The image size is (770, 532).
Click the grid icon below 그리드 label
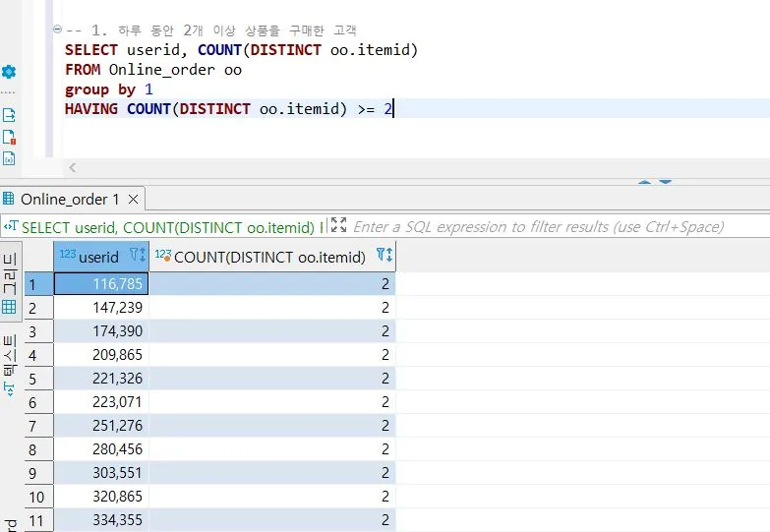tap(9, 307)
